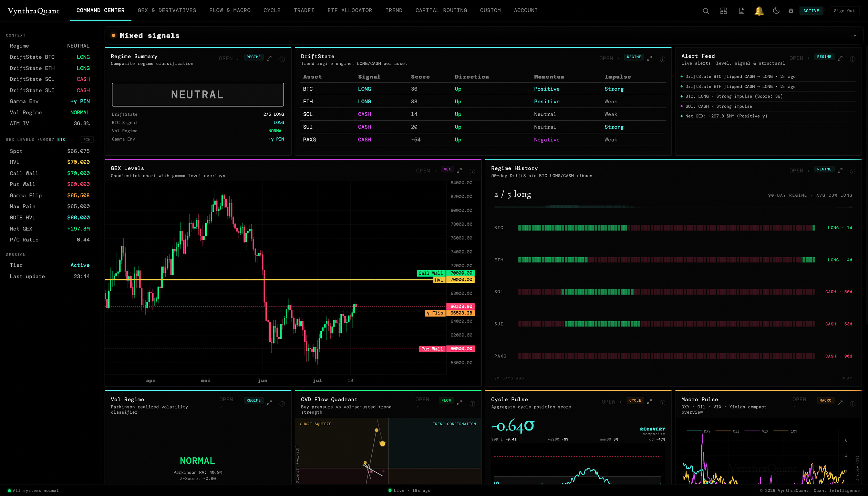Show info for Regime Summary panel
868x496 pixels.
click(282, 59)
